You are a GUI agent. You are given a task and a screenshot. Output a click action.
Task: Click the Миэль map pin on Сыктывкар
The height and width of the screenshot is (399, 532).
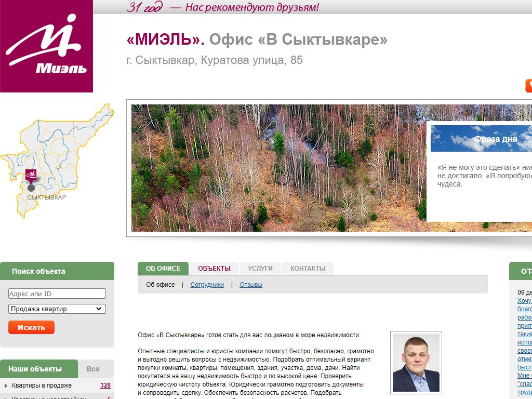click(31, 176)
